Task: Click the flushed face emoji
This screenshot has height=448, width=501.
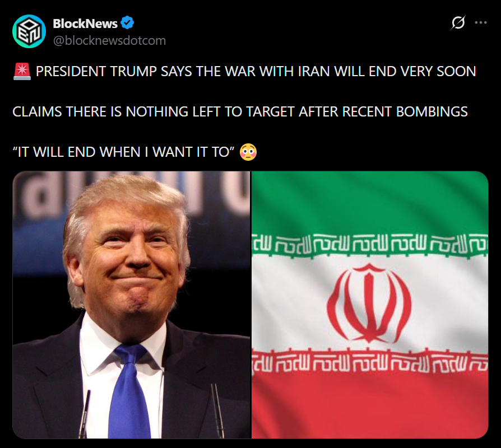Action: [x=248, y=152]
